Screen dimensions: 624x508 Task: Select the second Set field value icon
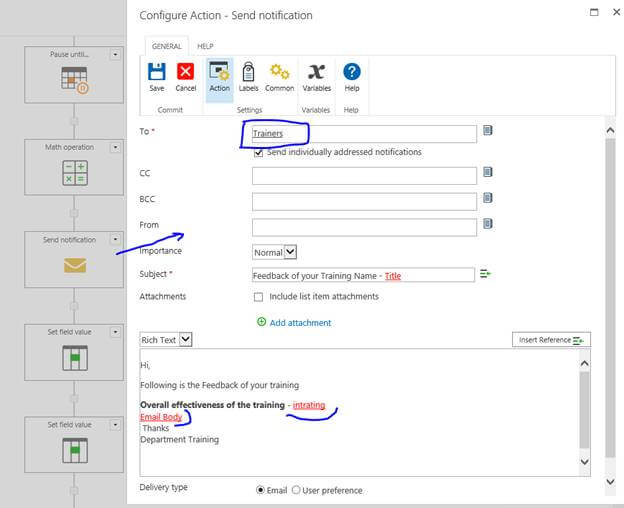(x=75, y=451)
